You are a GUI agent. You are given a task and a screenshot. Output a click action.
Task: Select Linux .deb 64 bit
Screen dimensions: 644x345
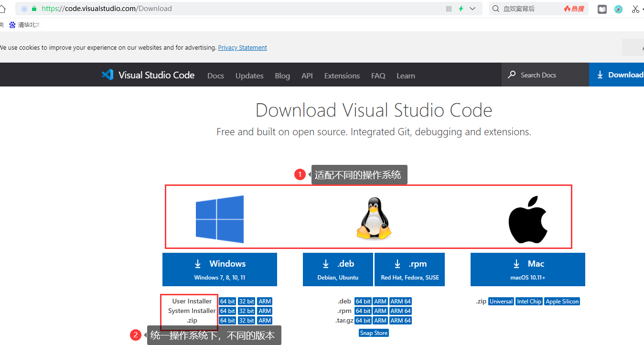pyautogui.click(x=363, y=301)
